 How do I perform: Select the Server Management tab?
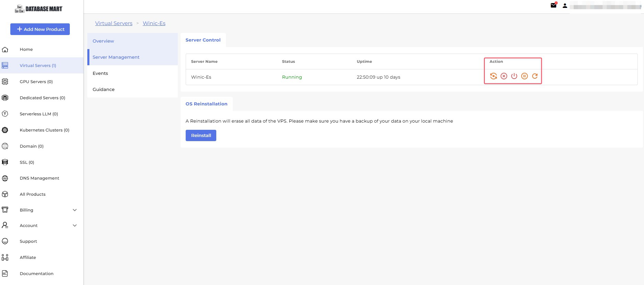point(132,57)
